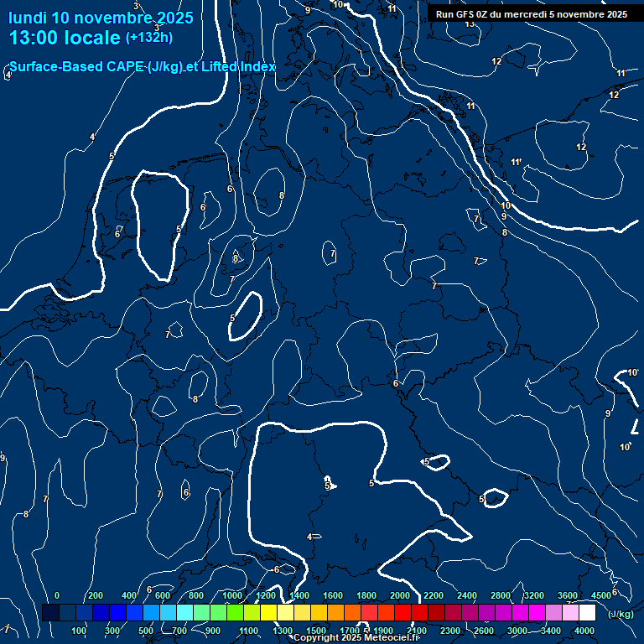Click the "13:00 locale" time text
644x644 pixels.
[x=65, y=38]
